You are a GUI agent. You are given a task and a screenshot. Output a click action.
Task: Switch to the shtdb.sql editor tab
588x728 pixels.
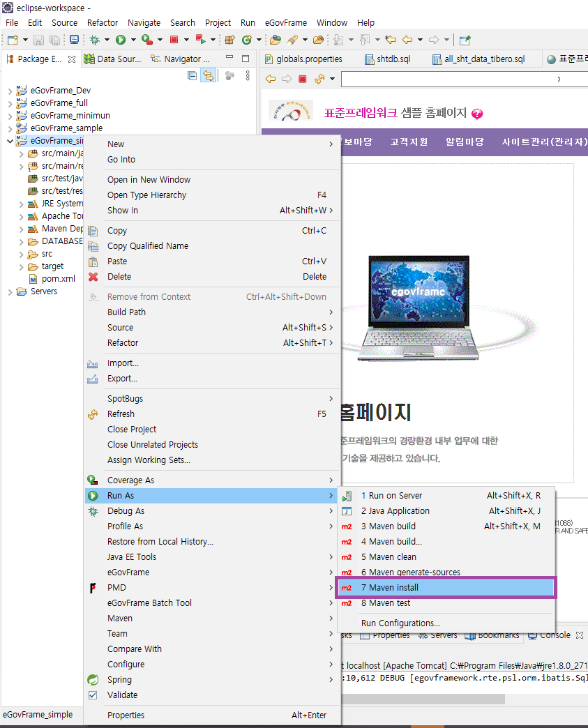388,59
